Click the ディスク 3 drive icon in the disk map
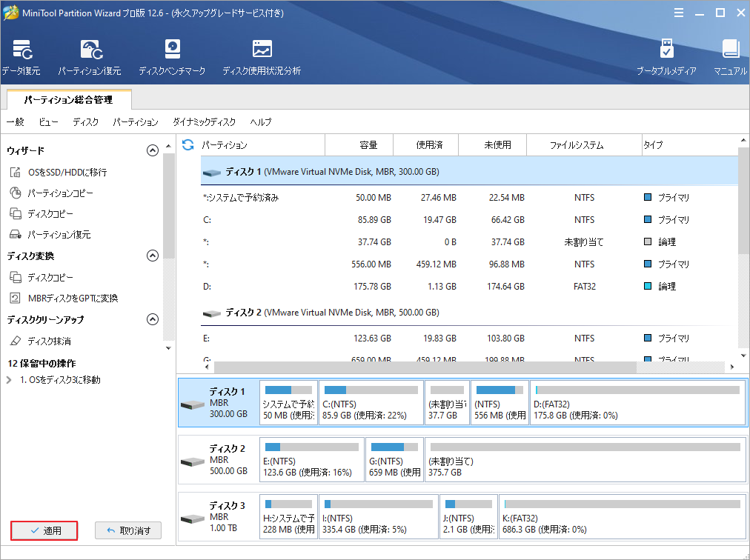Image resolution: width=750 pixels, height=560 pixels. point(192,519)
